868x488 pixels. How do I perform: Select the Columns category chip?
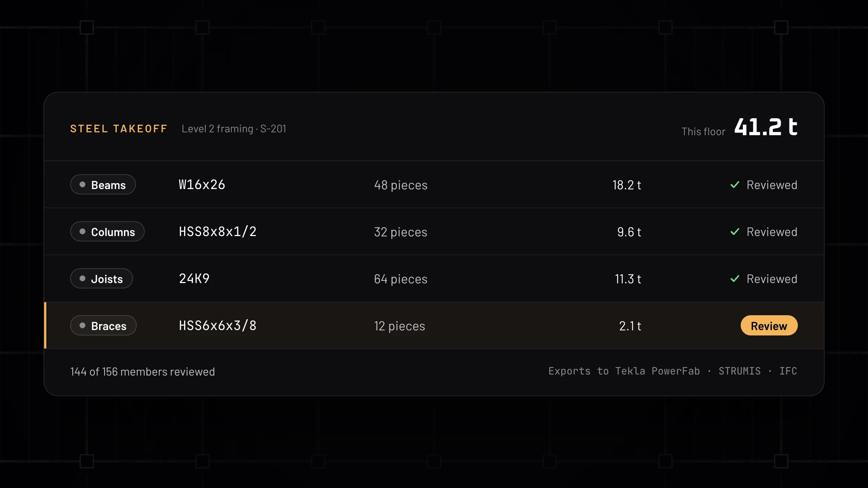(107, 232)
